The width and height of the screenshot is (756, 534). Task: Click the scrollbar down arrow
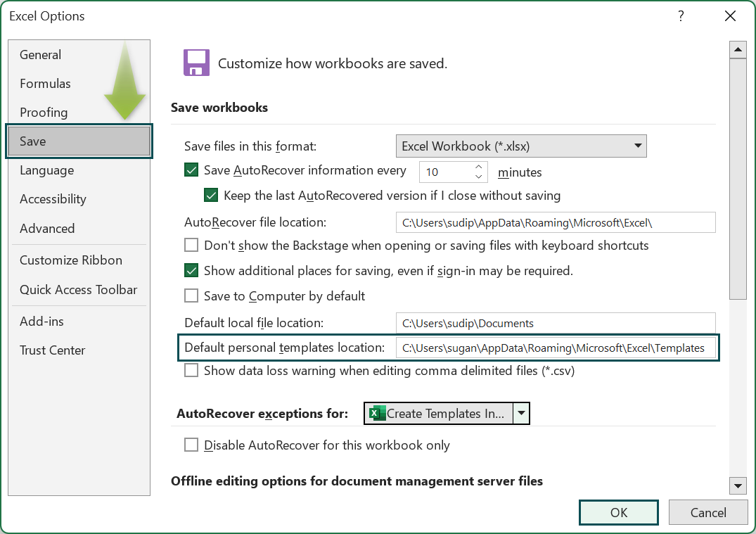click(738, 485)
